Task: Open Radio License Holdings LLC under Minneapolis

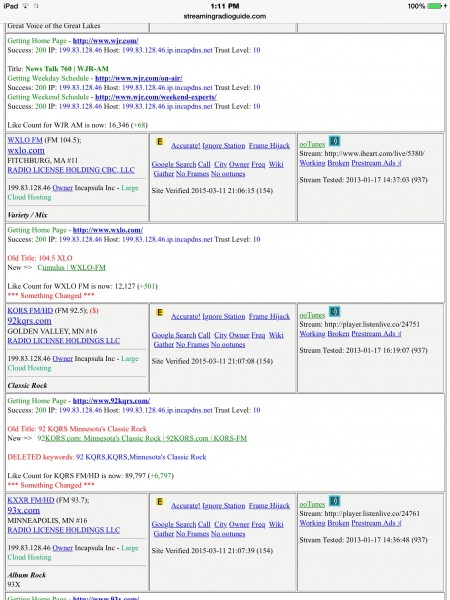Action: pos(64,530)
